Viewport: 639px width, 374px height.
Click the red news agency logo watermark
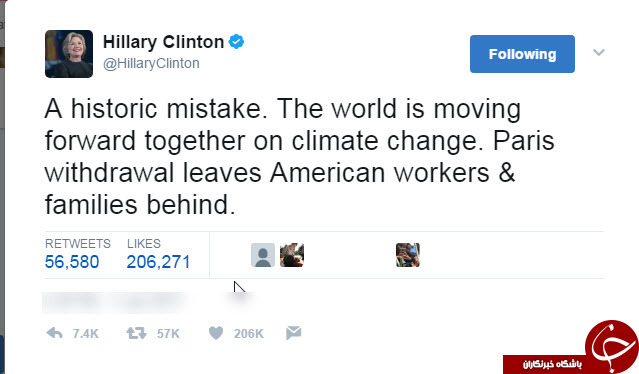point(571,348)
